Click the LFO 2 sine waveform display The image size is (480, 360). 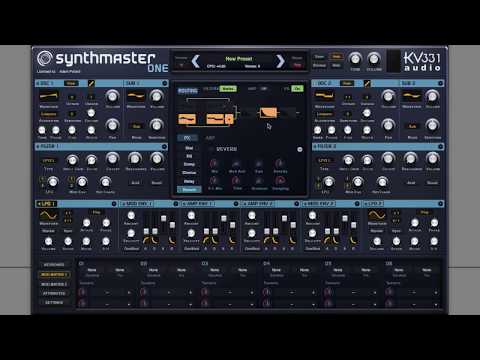click(x=377, y=215)
